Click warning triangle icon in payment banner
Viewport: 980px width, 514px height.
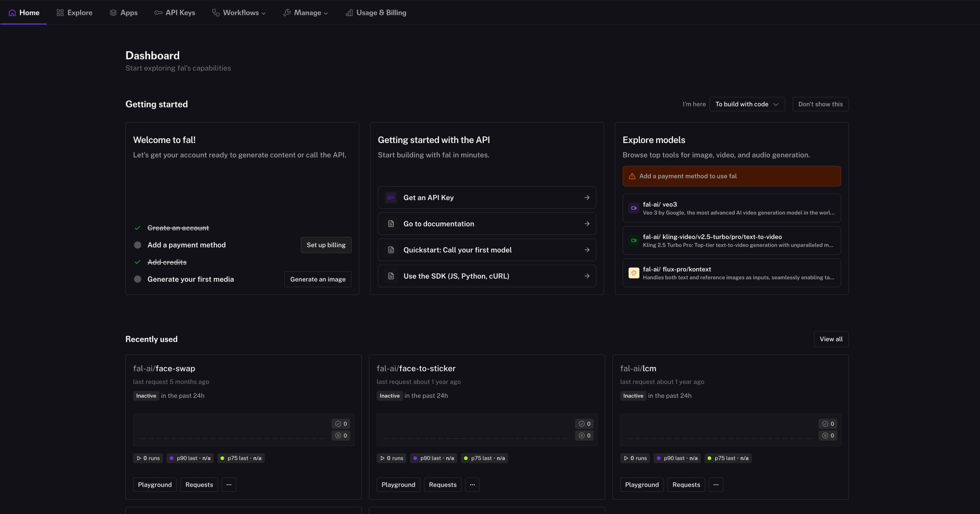(632, 176)
